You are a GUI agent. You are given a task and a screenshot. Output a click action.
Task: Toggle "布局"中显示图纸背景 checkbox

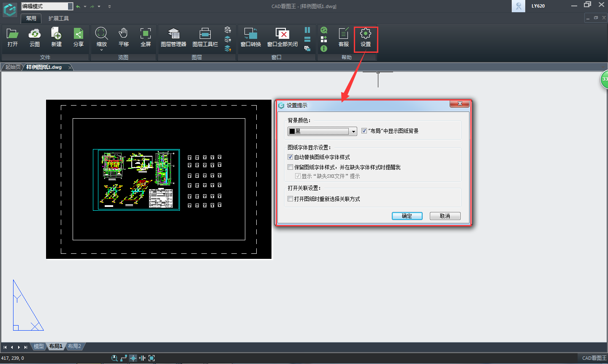pos(364,131)
